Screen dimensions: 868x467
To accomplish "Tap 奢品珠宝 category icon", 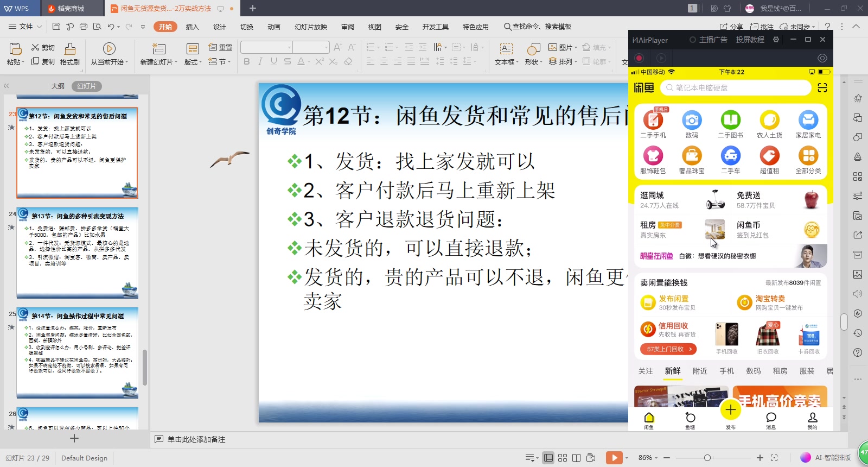I will (x=692, y=156).
